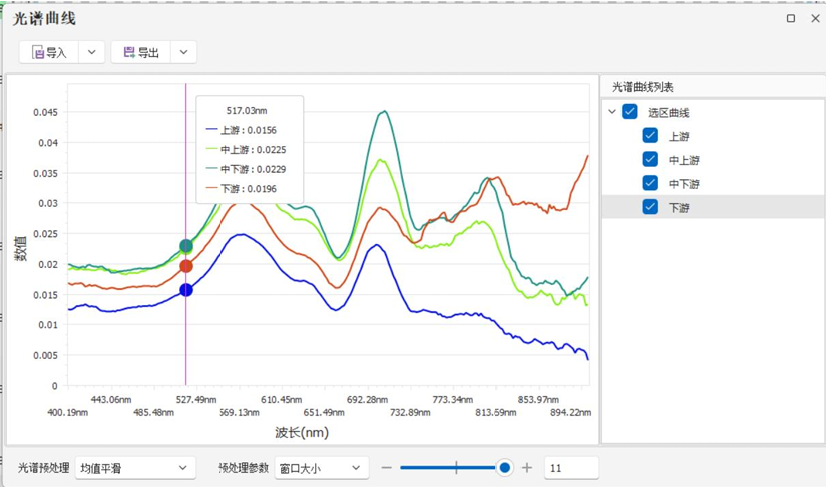Toggle the 中上游 curve checkbox
This screenshot has width=826, height=487.
[650, 160]
